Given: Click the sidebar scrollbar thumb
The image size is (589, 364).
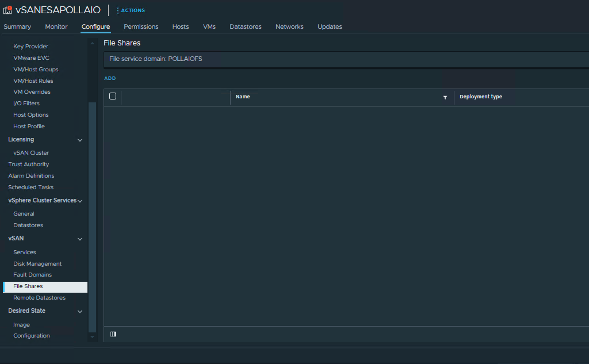Looking at the screenshot, I should pos(92,217).
